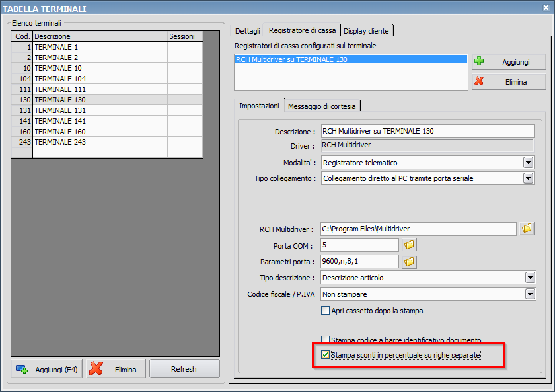
Task: Click the terminal add icon by Aggiungi (F4)
Action: pos(22,370)
